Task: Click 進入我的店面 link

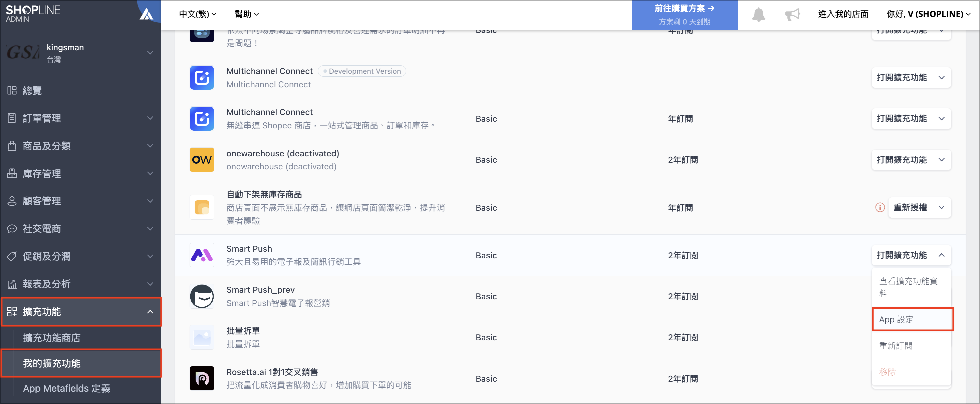Action: (x=843, y=14)
